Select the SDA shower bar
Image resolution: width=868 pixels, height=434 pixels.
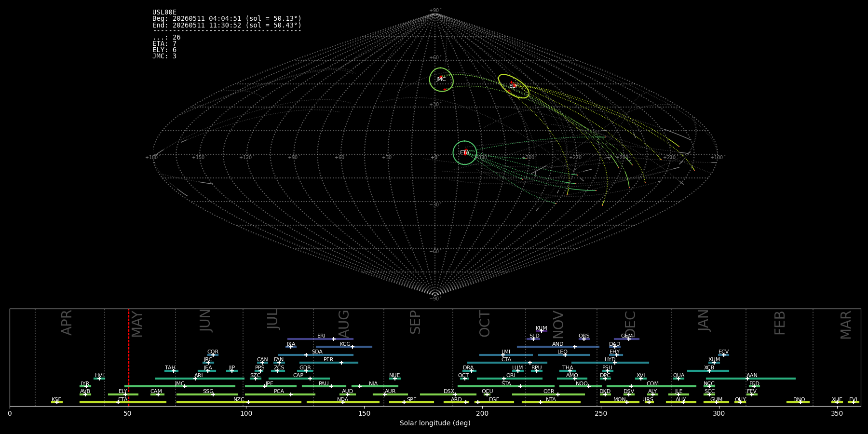click(315, 355)
